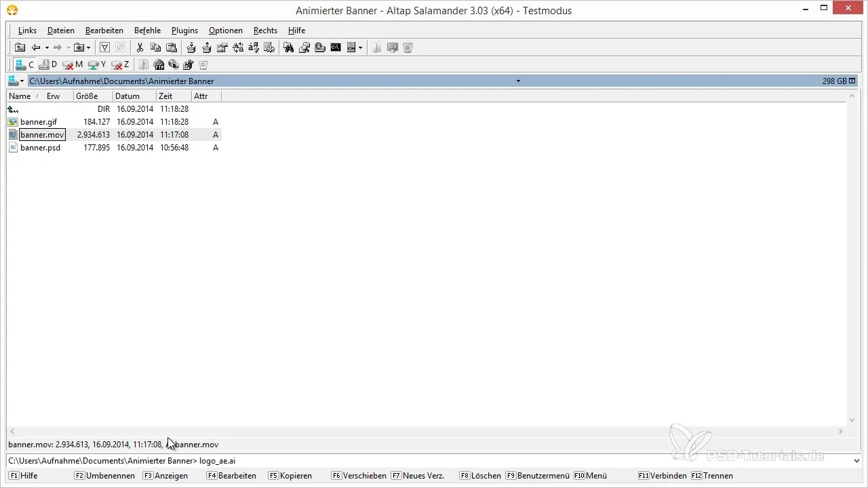Click the vertical scrollbar down arrow
Image resolution: width=868 pixels, height=488 pixels.
[x=852, y=420]
